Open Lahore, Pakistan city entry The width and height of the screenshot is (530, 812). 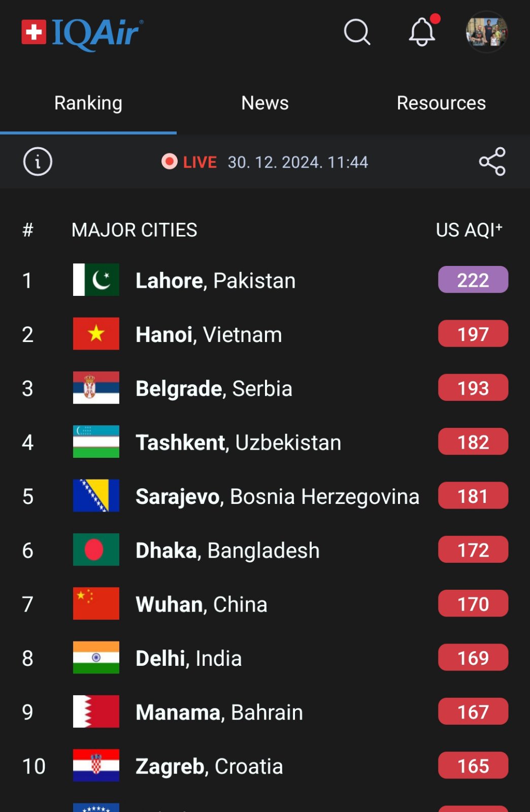tap(215, 281)
